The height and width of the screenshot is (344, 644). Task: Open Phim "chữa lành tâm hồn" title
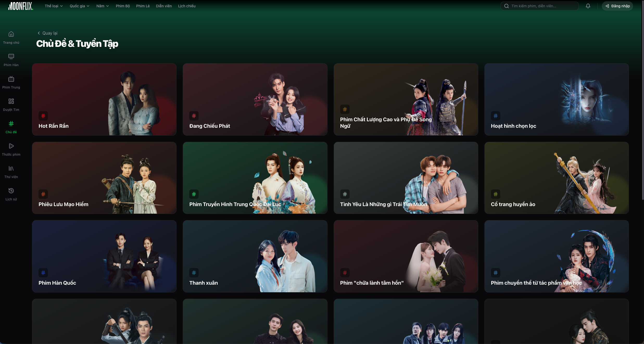372,283
